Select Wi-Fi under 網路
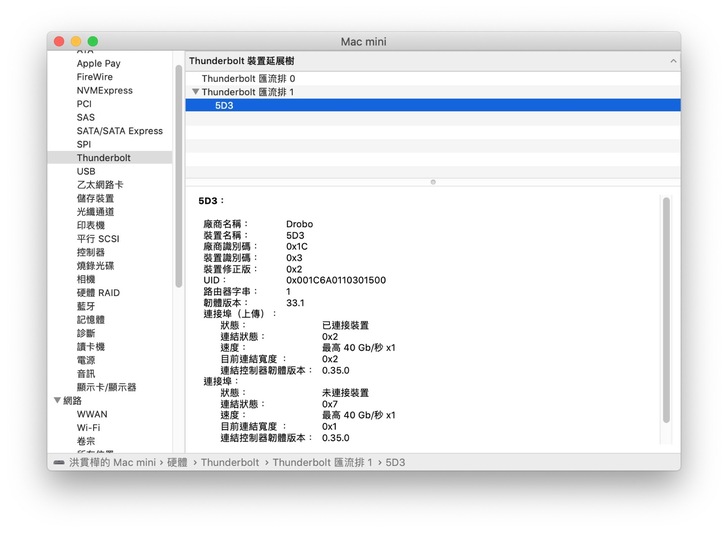 click(88, 427)
